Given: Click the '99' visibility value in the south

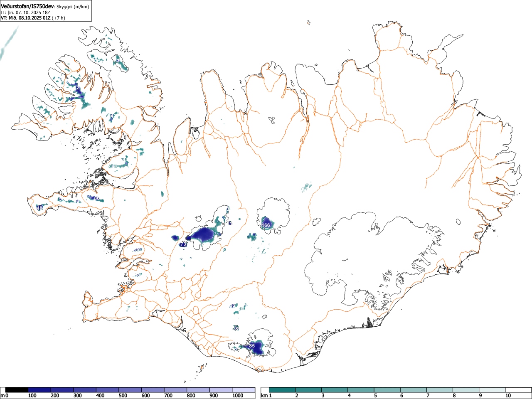Looking at the screenshot, I should [x=233, y=306].
